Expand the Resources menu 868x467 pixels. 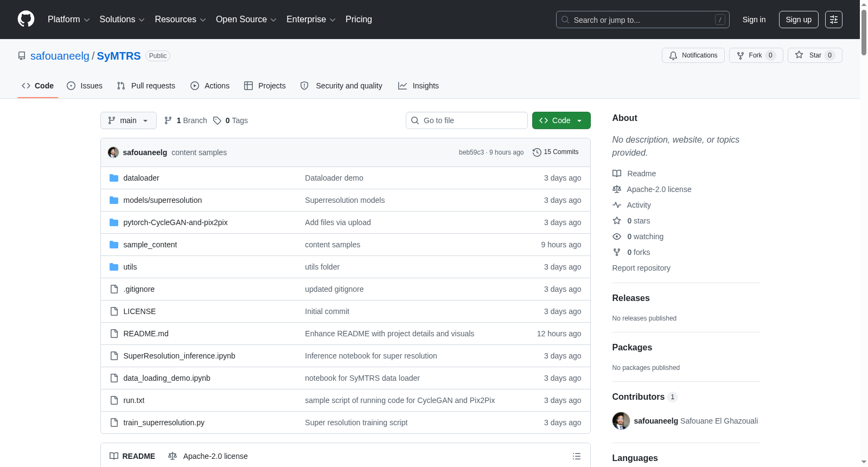click(180, 20)
